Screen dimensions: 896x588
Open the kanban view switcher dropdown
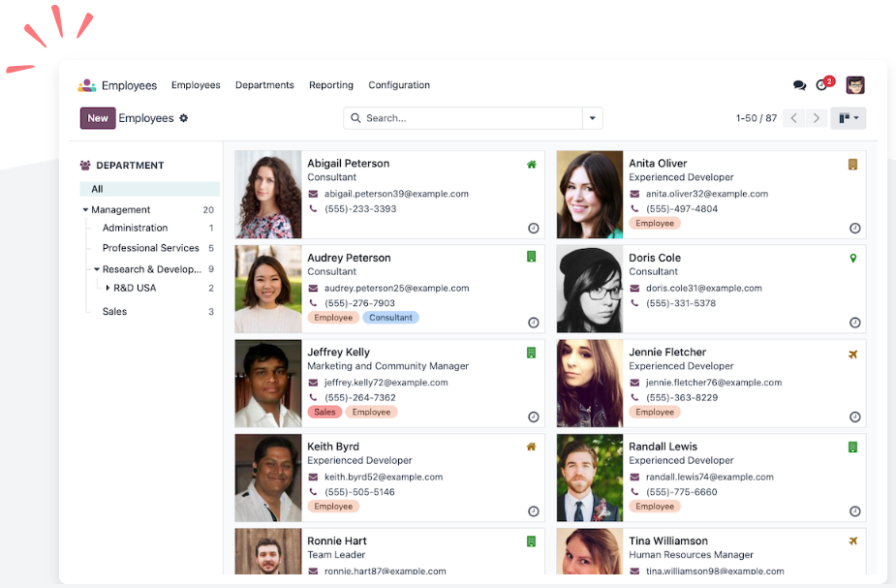point(849,118)
